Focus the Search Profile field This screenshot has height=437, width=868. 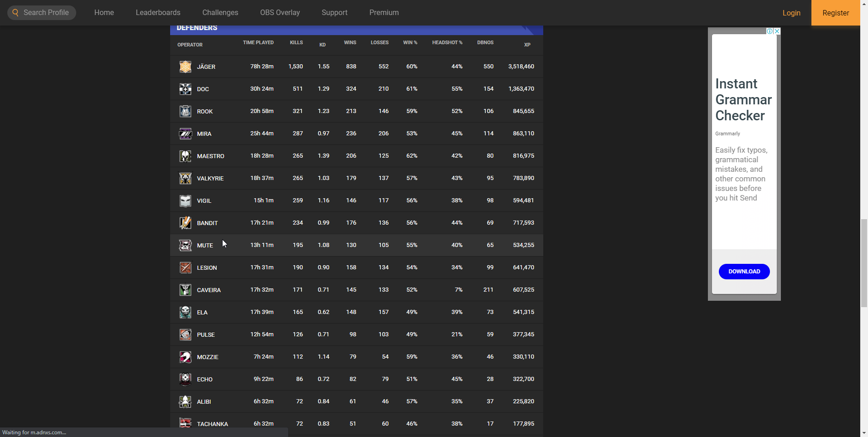(x=46, y=13)
